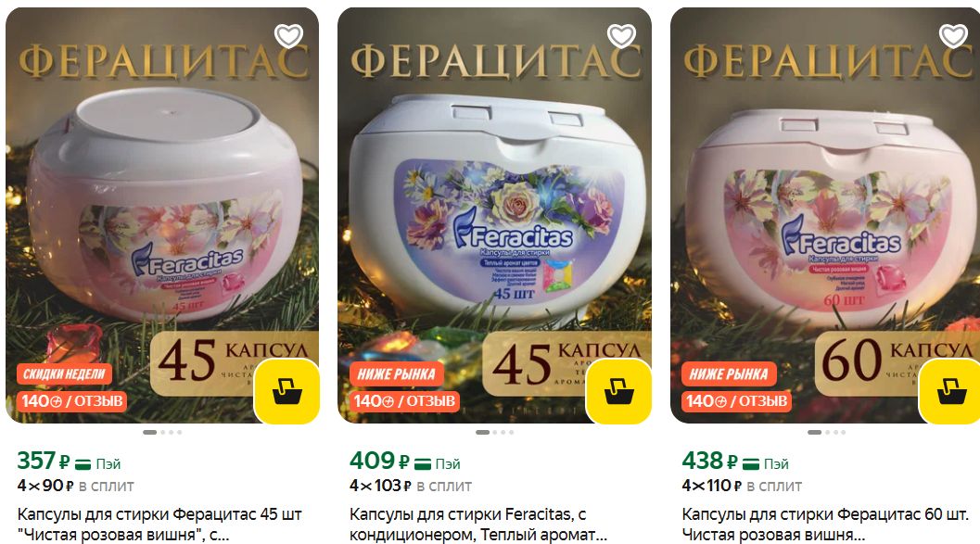The height and width of the screenshot is (544, 980).
Task: Click image carousel dots under first product
Action: click(x=162, y=432)
